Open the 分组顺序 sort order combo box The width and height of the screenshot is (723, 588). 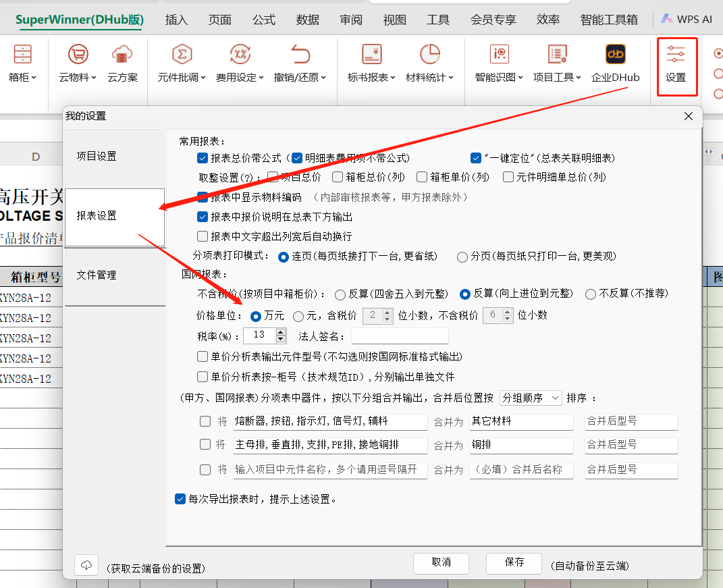point(531,398)
